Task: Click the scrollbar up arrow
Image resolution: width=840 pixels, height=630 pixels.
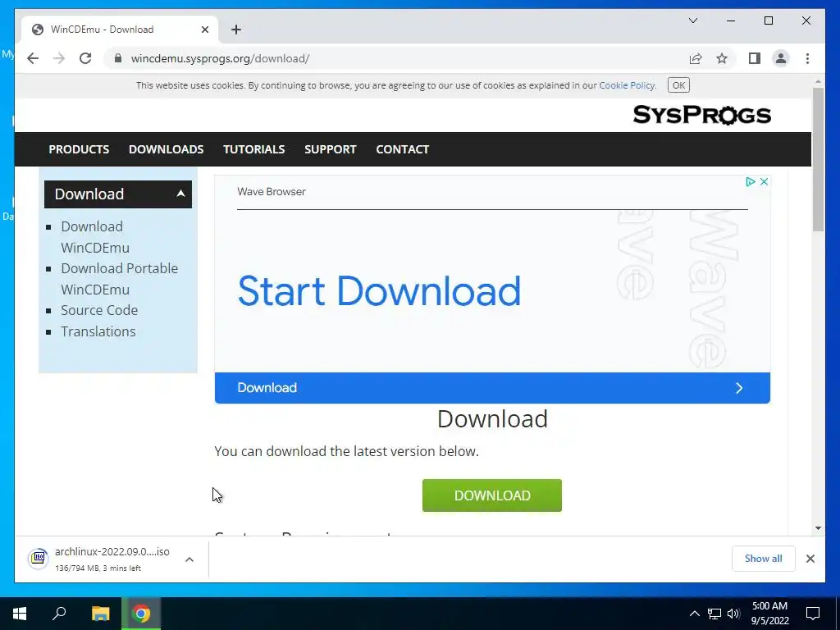Action: 818,81
